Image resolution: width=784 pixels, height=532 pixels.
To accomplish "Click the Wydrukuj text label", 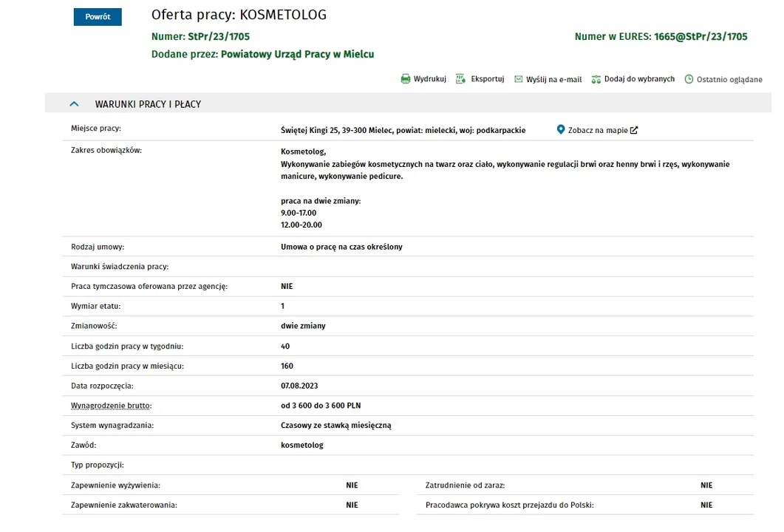I will (430, 79).
